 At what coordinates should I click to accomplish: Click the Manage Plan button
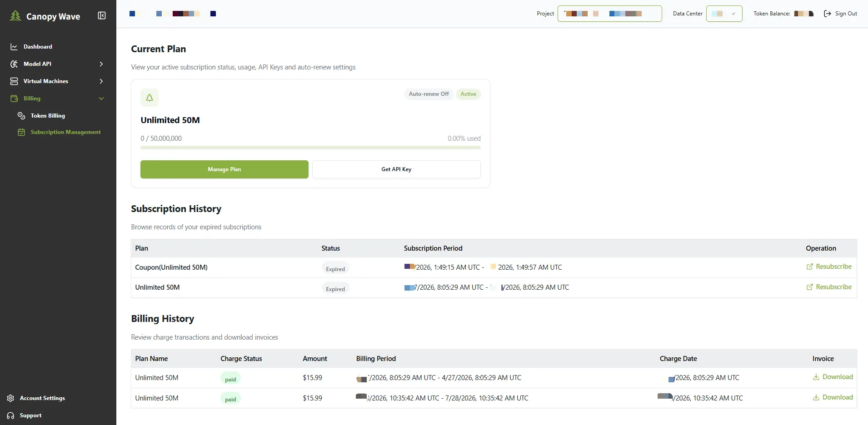(224, 169)
